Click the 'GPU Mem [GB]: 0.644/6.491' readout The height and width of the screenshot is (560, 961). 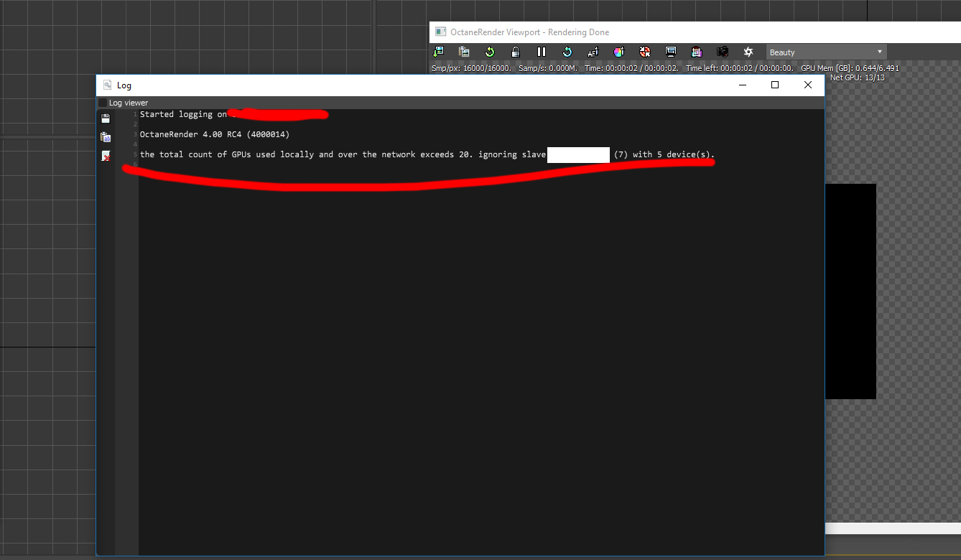click(x=850, y=68)
